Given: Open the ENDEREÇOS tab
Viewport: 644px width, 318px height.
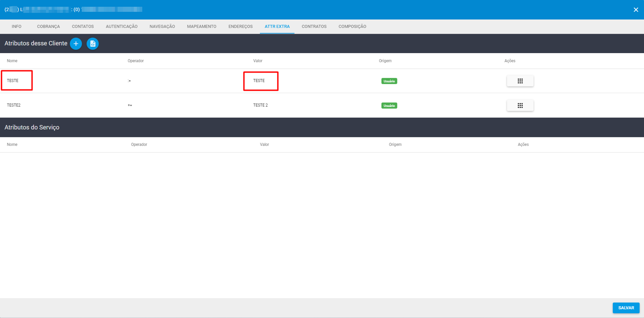Looking at the screenshot, I should 241,26.
